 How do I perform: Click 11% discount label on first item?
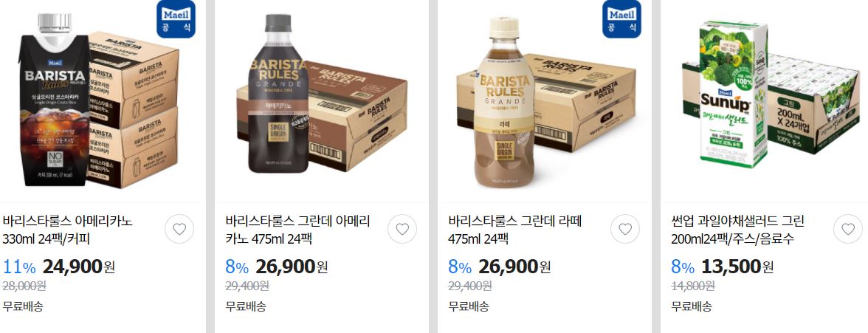click(x=19, y=267)
